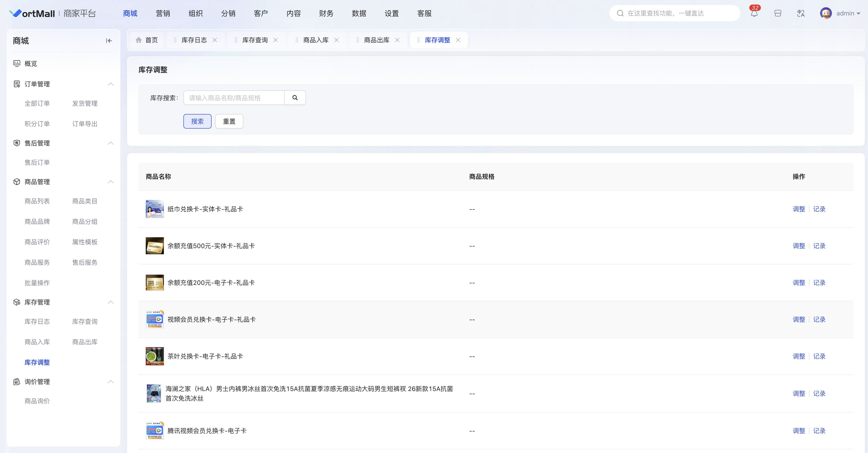The height and width of the screenshot is (453, 868).
Task: Click the 概览 overview icon in the sidebar
Action: coord(17,63)
